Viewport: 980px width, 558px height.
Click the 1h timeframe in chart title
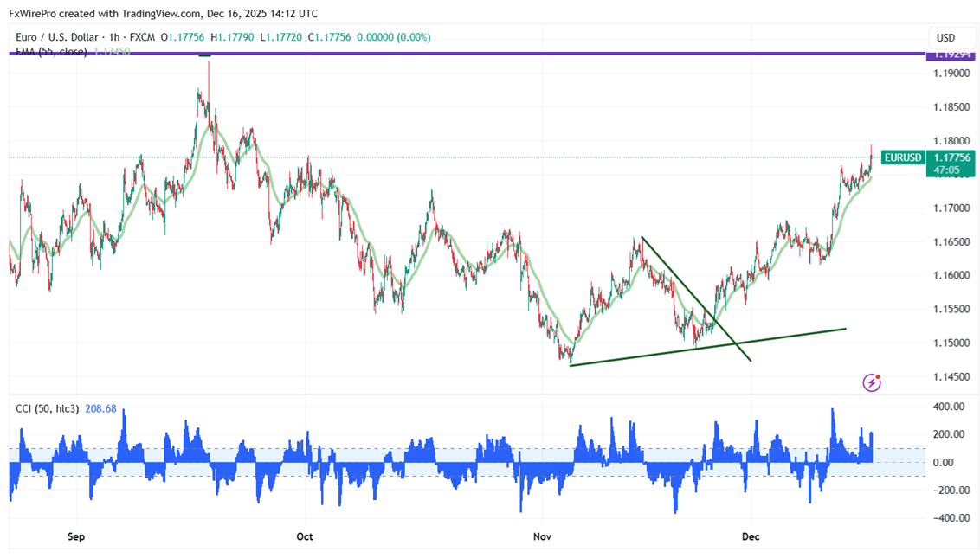click(x=114, y=37)
